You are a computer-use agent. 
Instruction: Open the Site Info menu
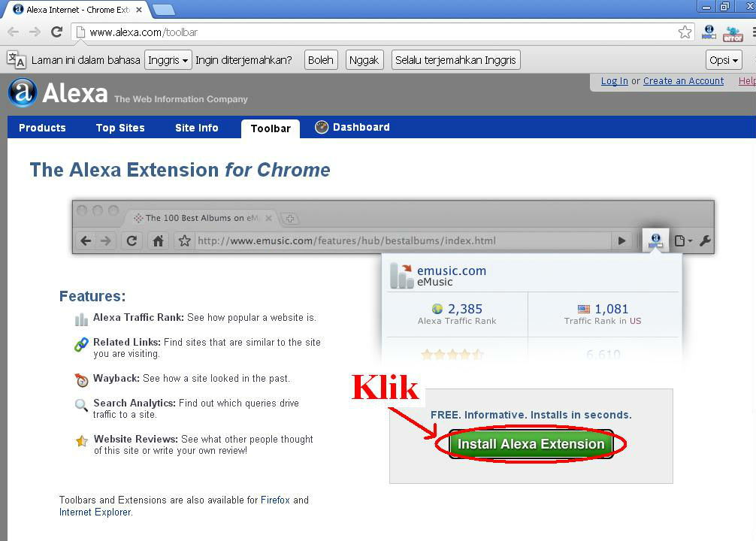tap(197, 128)
